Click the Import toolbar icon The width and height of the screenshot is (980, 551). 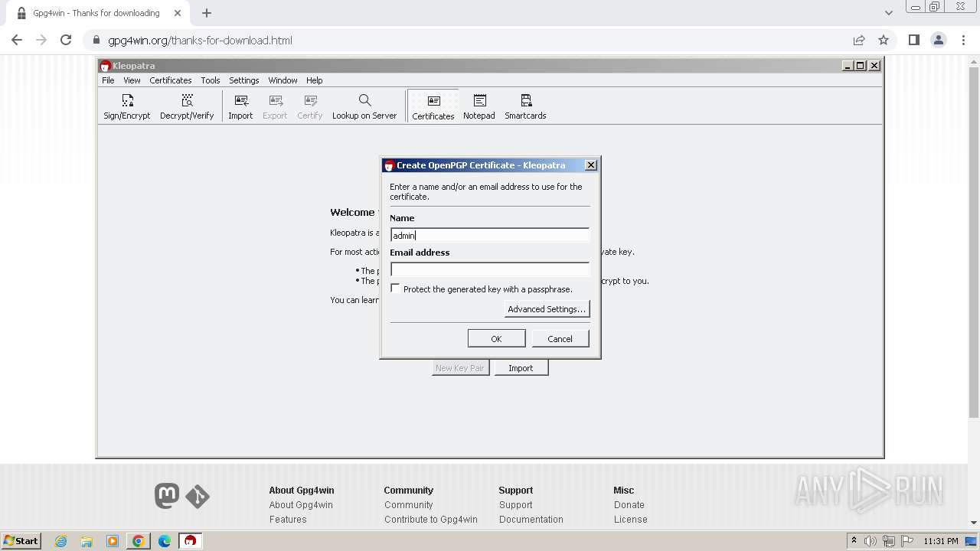(240, 106)
